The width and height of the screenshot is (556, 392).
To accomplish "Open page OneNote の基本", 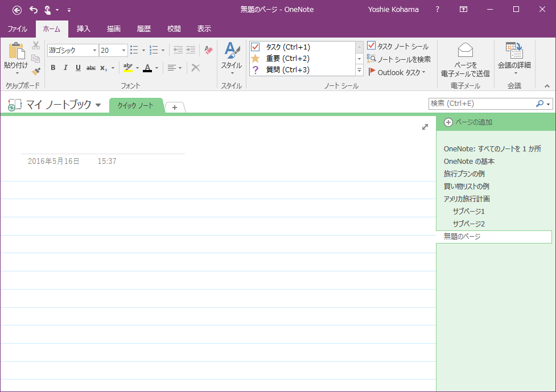I will [469, 161].
